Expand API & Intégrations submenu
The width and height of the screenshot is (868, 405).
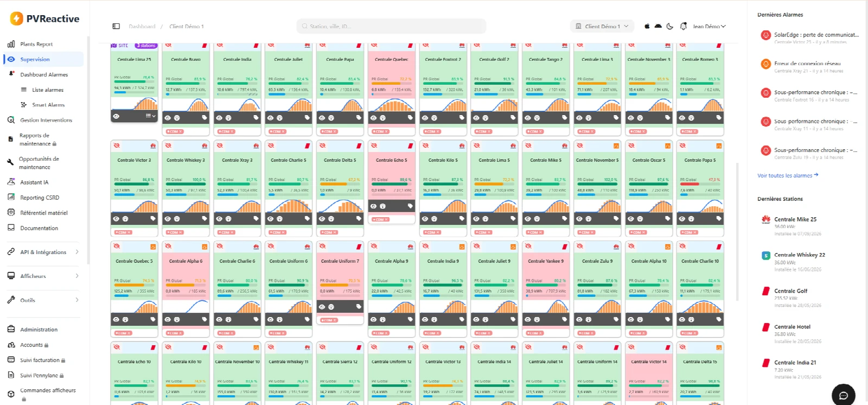pyautogui.click(x=43, y=252)
